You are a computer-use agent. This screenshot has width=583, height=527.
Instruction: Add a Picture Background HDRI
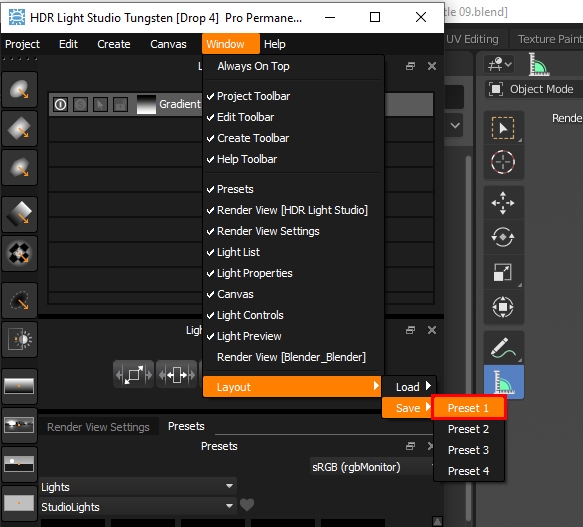tap(19, 425)
